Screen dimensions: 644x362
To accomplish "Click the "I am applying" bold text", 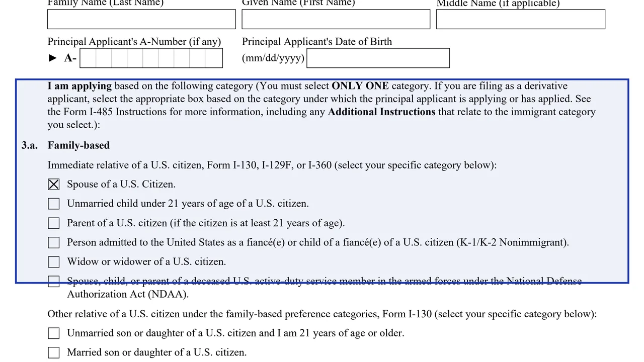I will tap(79, 86).
